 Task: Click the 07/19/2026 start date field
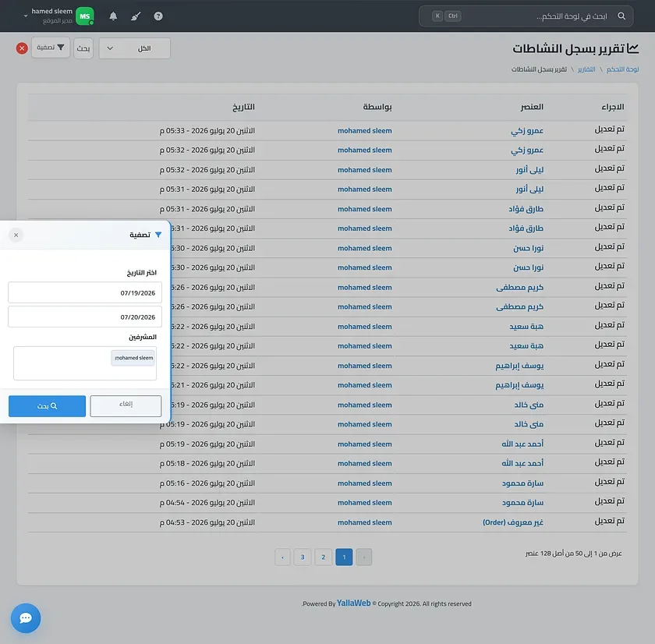pos(85,293)
